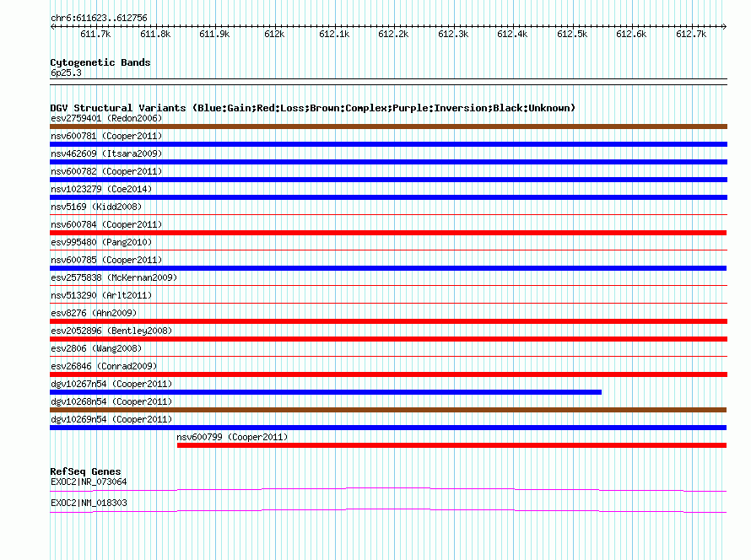Click the nsv600785 (Cooper2011) label
The width and height of the screenshot is (751, 560).
106,260
